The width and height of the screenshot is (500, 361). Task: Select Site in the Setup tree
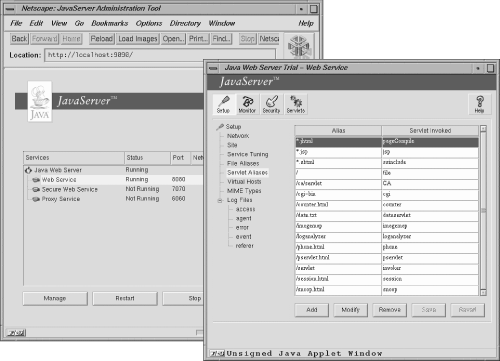[232, 145]
